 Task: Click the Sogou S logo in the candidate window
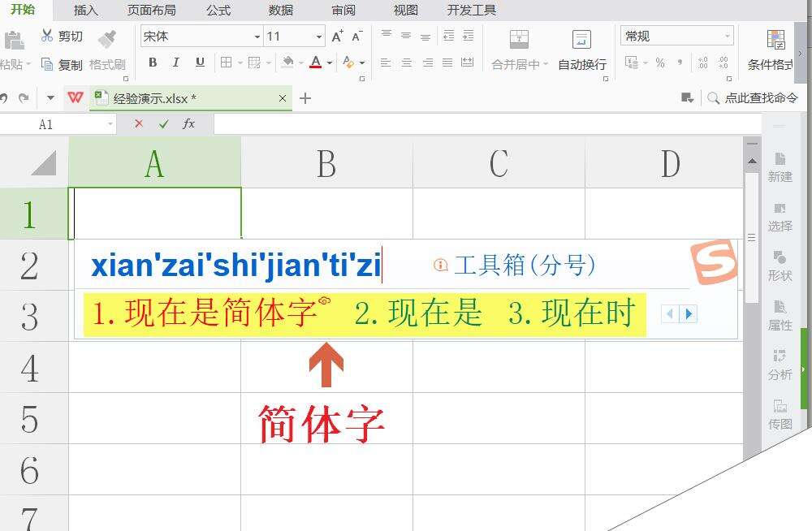click(x=715, y=261)
